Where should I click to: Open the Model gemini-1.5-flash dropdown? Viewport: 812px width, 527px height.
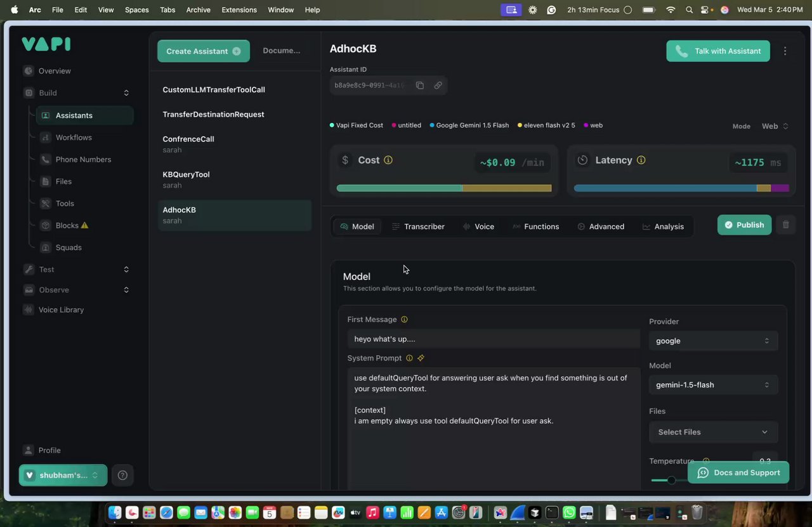(713, 385)
